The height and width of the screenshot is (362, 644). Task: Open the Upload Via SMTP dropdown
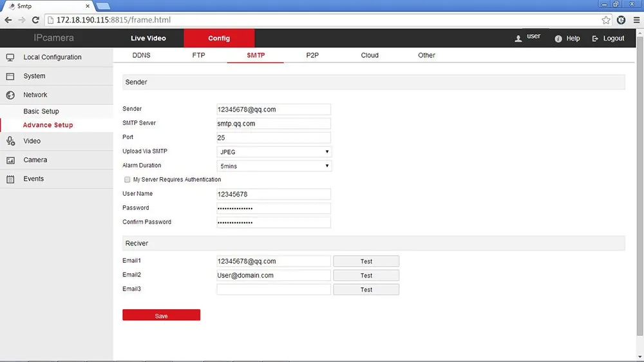coord(274,152)
